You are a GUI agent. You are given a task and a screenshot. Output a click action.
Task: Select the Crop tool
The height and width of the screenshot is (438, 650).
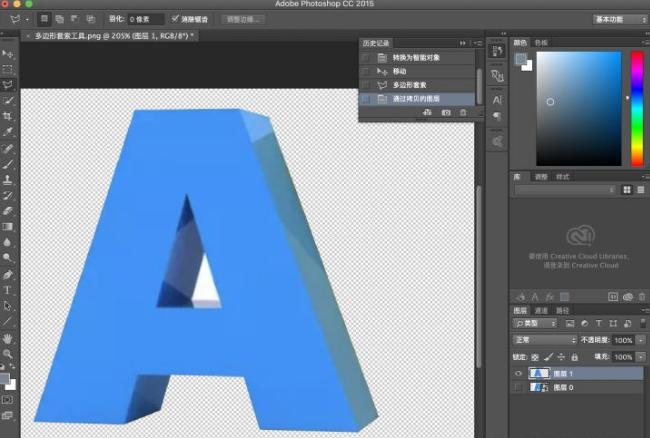click(x=8, y=117)
